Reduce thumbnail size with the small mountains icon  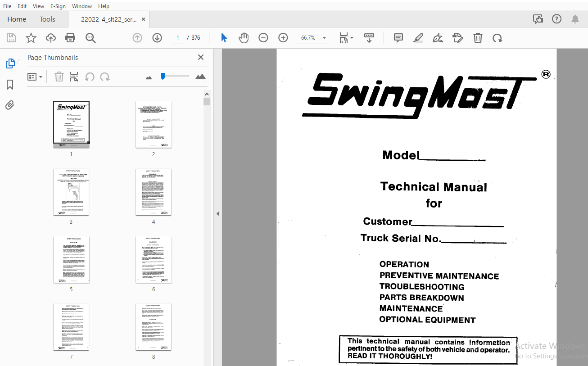(149, 77)
